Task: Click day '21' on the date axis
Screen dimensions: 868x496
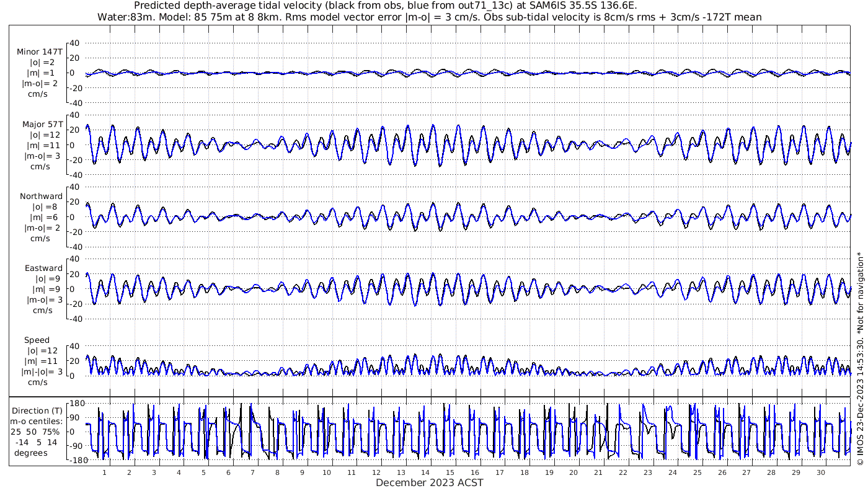Action: 598,472
